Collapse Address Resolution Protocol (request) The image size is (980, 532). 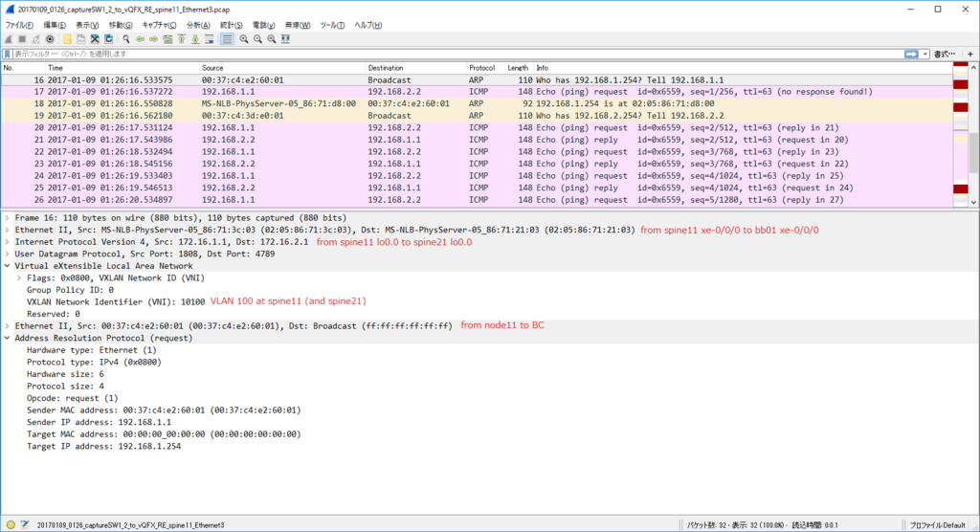7,338
